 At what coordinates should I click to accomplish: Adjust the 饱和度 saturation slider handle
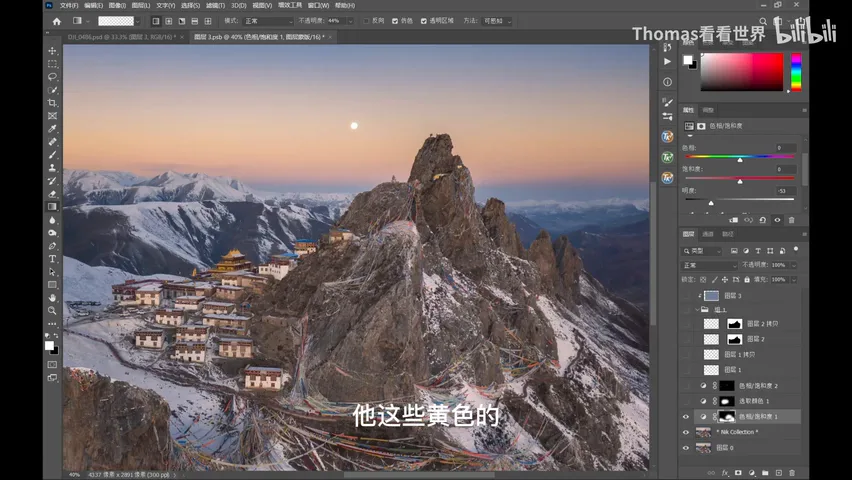[x=740, y=181]
